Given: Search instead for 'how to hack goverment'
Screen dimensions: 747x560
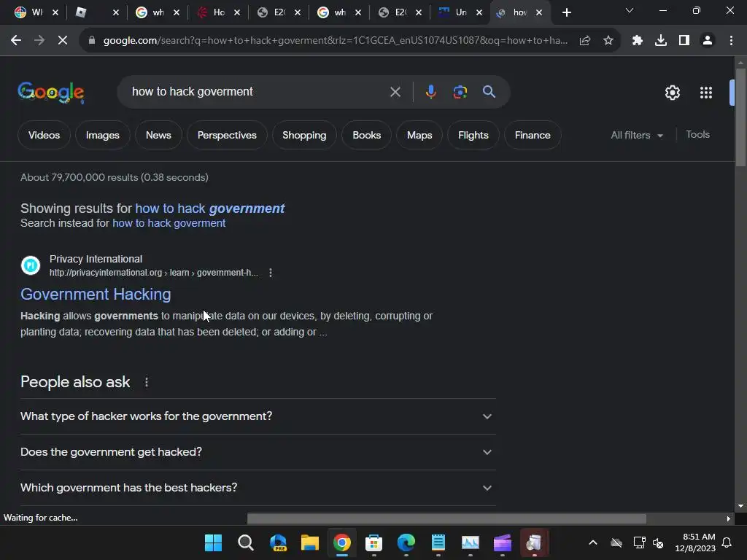Looking at the screenshot, I should (x=169, y=223).
